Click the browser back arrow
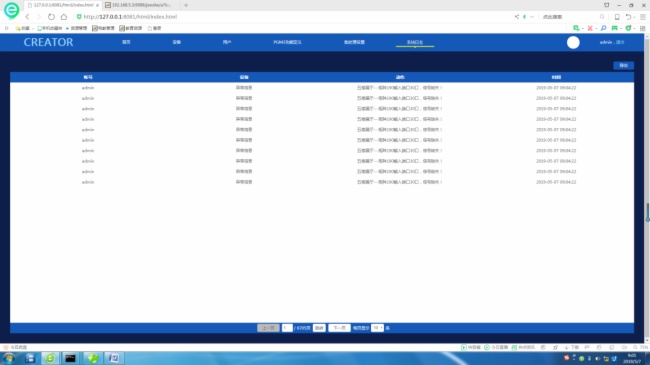The image size is (650, 365). coord(27,17)
